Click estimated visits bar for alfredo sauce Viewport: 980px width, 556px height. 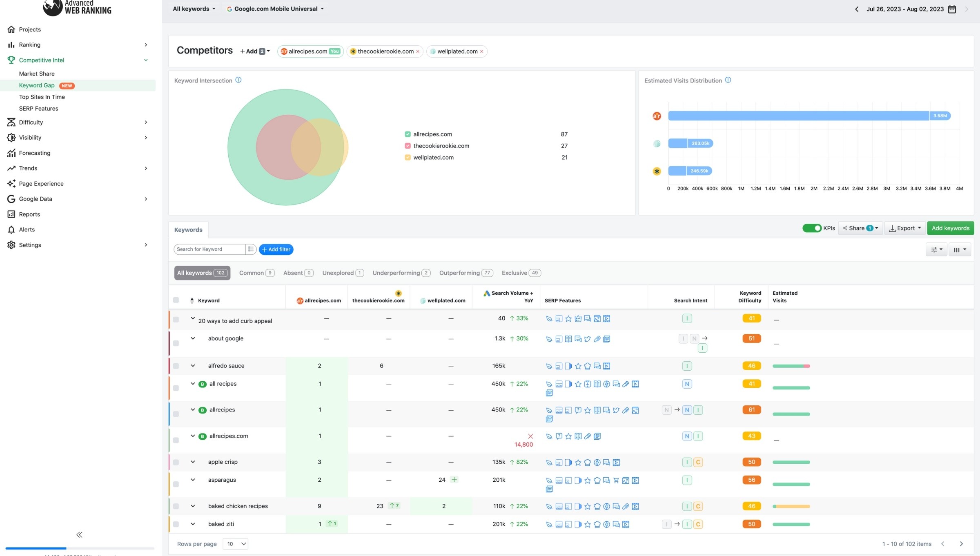(x=791, y=366)
